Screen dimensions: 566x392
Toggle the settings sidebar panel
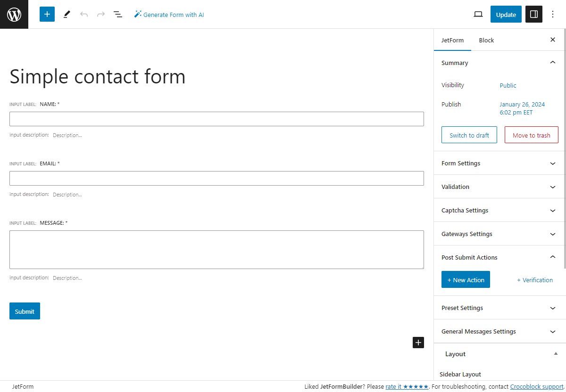click(533, 14)
